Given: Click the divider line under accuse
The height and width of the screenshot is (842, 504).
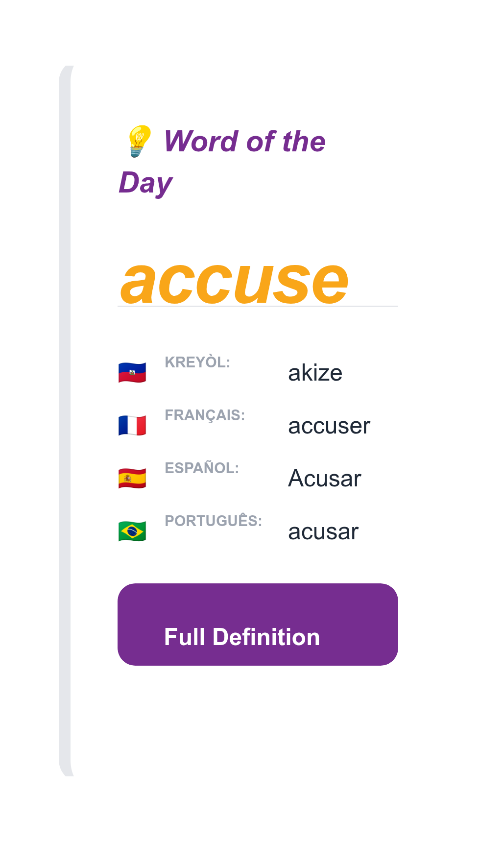Looking at the screenshot, I should (258, 305).
